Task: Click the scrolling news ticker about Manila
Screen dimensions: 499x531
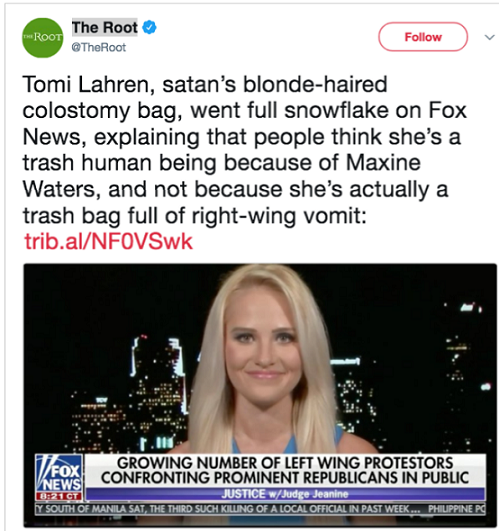Action: point(260,509)
